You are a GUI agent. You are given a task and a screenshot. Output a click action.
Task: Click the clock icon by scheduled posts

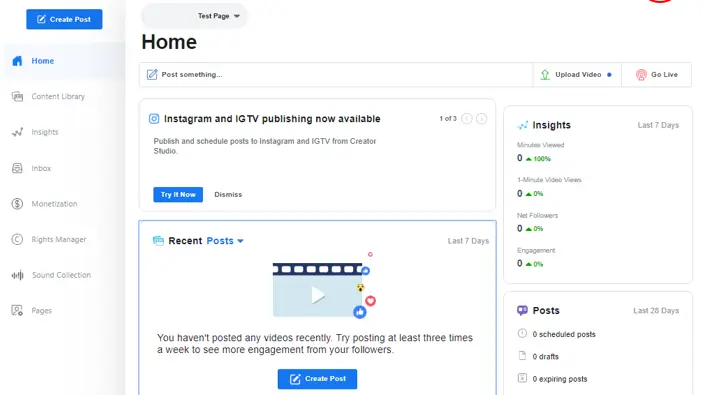tap(522, 334)
